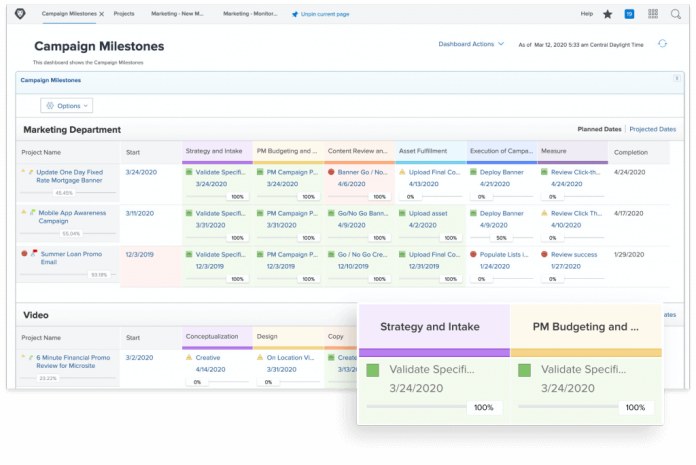Screen dimensions: 696x465
Task: Click yellow warning icon by Review Click Th...
Action: (544, 213)
